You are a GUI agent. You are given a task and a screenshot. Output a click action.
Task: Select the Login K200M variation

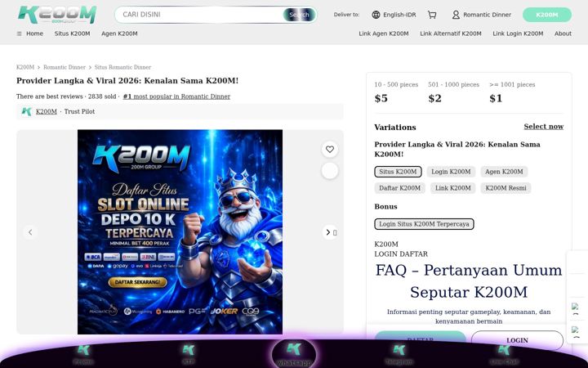click(451, 172)
